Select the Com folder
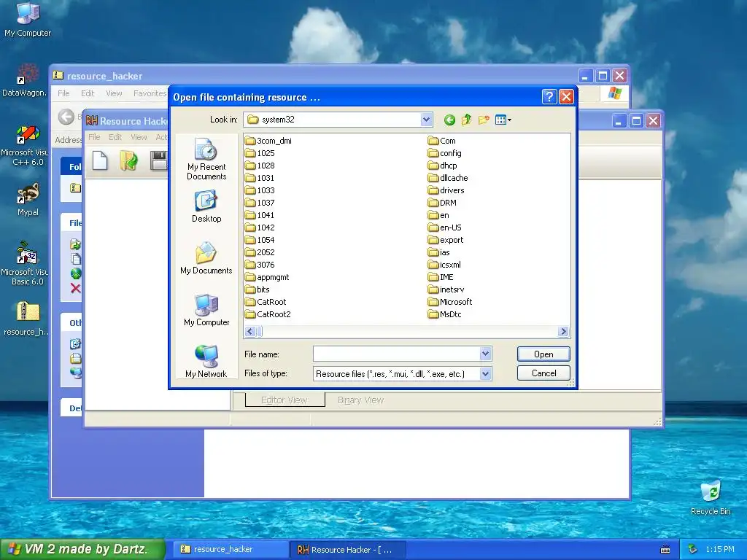 [442, 141]
